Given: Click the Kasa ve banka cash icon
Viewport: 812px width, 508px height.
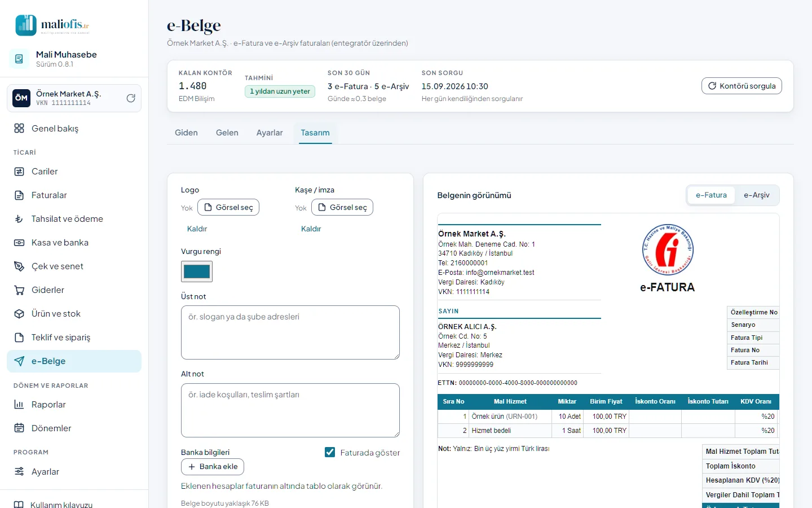Looking at the screenshot, I should tap(19, 243).
